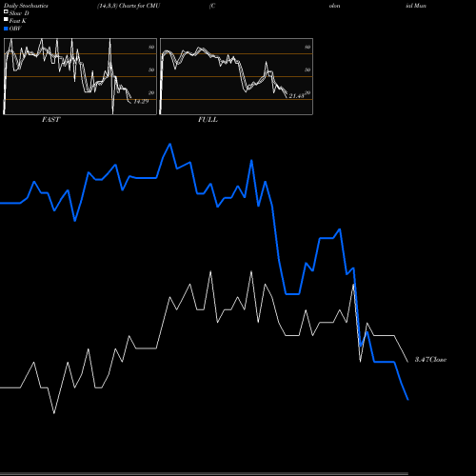Click the FULL stochastic chart panel
Viewport: 476px width, 476px height.
click(x=236, y=76)
